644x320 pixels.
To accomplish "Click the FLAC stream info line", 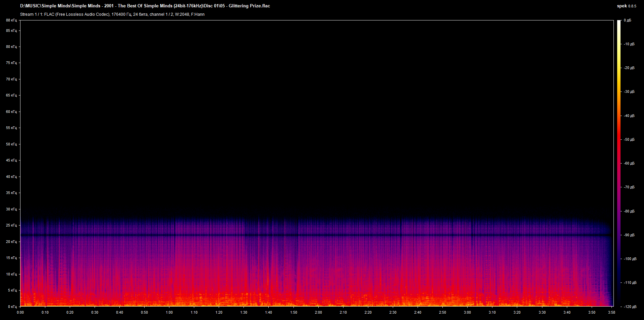I will coord(112,14).
